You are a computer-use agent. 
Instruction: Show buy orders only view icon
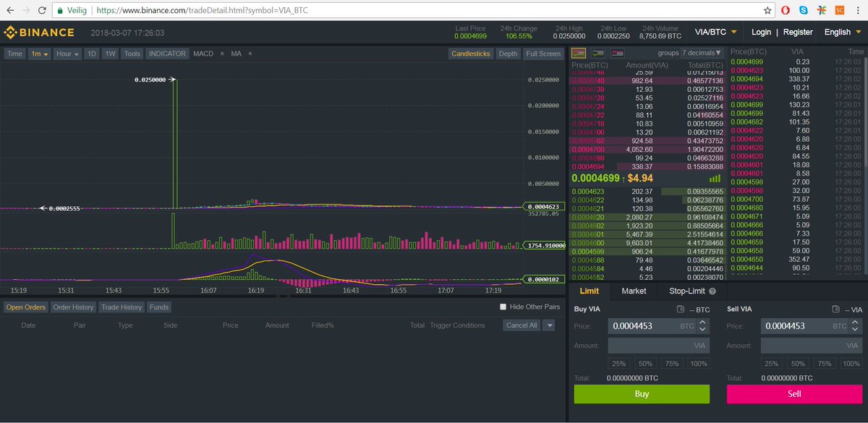(x=598, y=53)
